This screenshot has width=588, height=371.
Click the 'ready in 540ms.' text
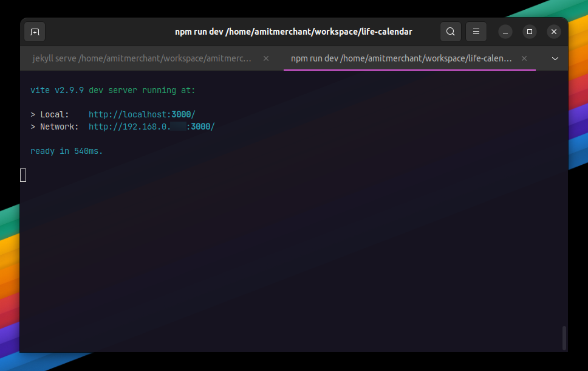tap(66, 151)
